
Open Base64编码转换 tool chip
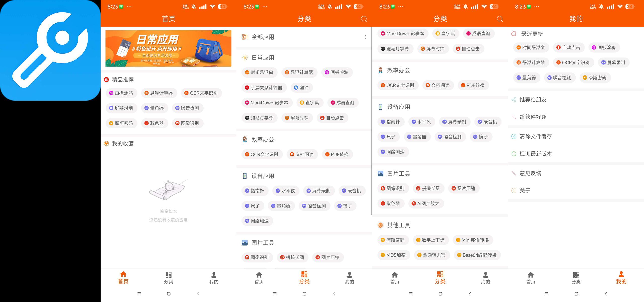click(x=477, y=255)
